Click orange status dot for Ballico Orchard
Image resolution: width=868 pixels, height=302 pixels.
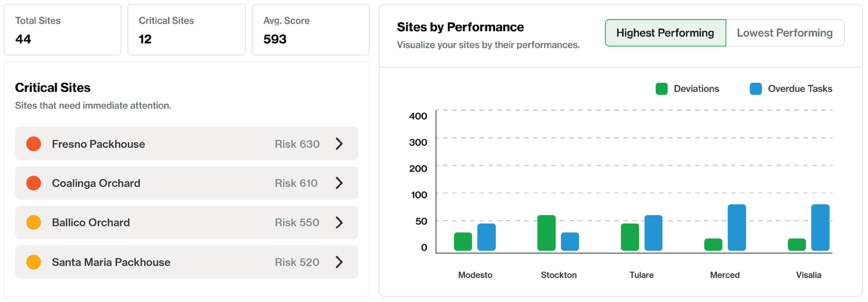coord(33,222)
